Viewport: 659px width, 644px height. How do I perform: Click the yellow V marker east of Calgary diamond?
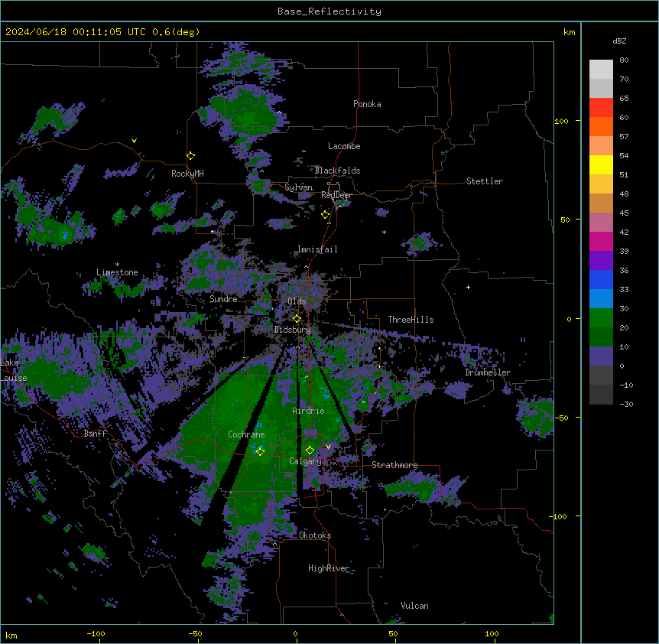(328, 447)
